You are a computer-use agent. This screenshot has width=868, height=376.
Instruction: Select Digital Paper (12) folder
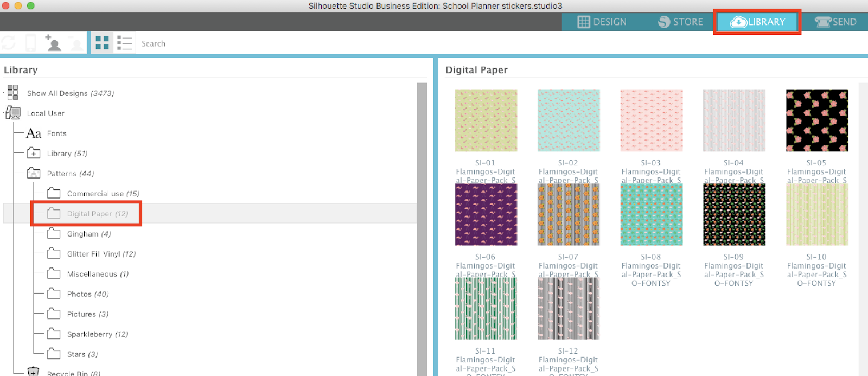(98, 214)
